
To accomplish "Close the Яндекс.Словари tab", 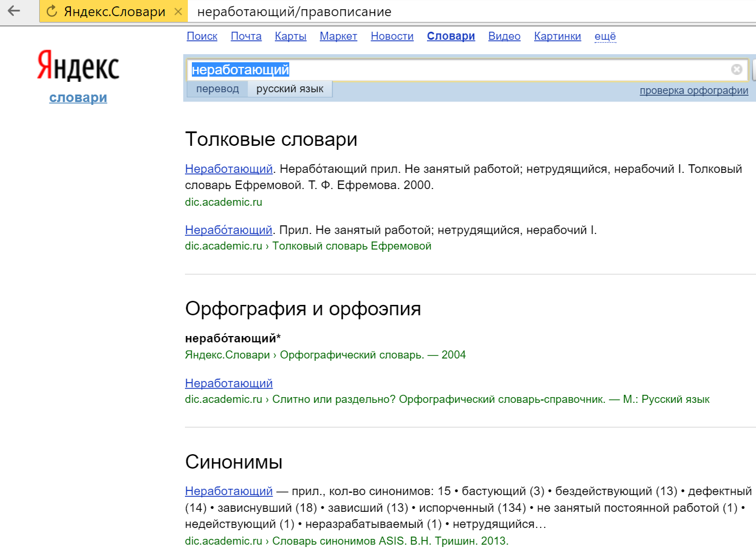I will click(178, 12).
